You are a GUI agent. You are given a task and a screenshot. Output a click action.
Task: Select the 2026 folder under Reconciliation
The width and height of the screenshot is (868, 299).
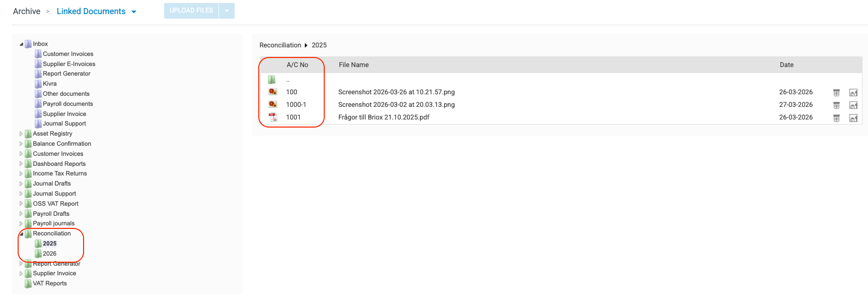point(49,254)
